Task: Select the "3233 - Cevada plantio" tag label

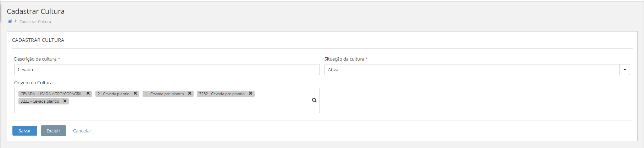Action: tap(40, 101)
